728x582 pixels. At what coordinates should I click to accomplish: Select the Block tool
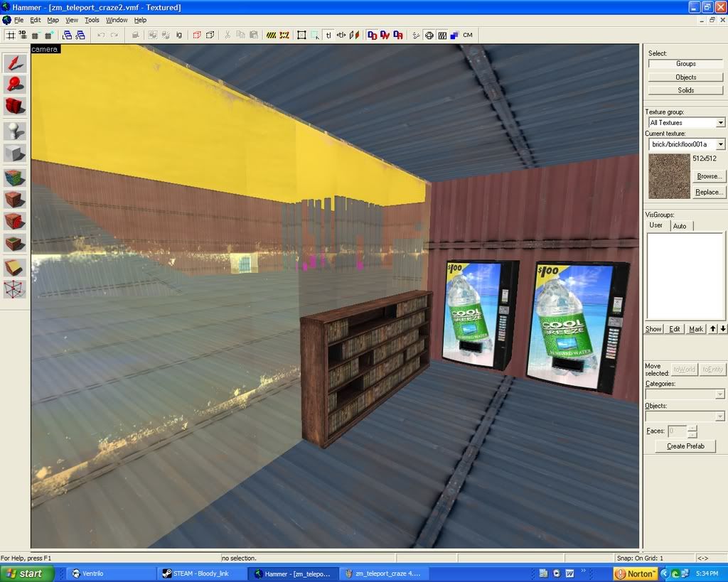[x=14, y=153]
